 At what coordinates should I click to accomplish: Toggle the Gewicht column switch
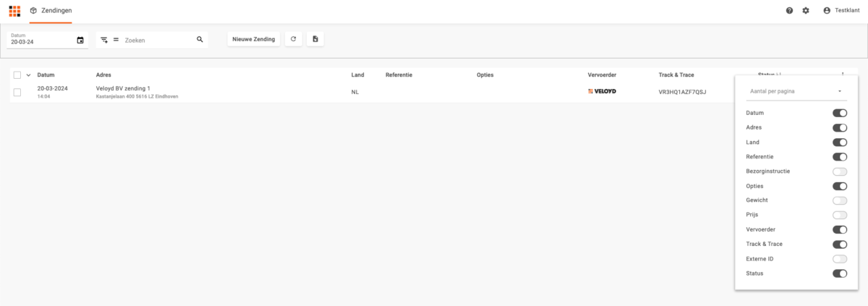pyautogui.click(x=839, y=200)
